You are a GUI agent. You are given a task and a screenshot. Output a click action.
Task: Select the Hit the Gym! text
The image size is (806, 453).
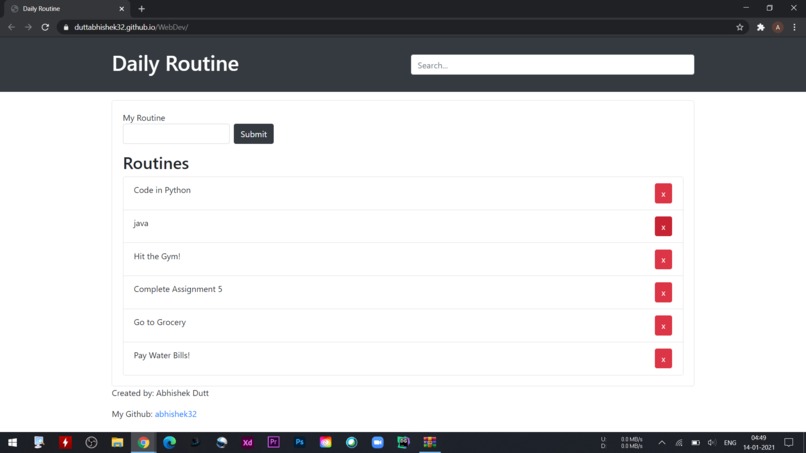point(157,256)
